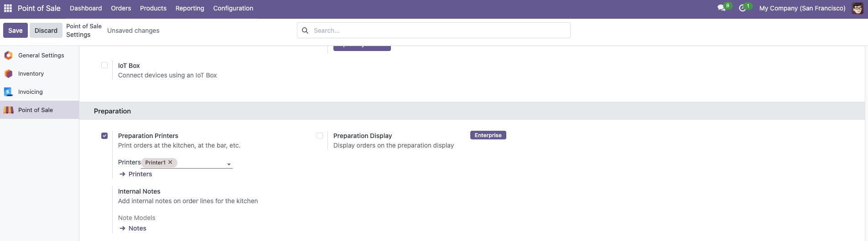
Task: Click the Internal Notes label
Action: (x=139, y=191)
